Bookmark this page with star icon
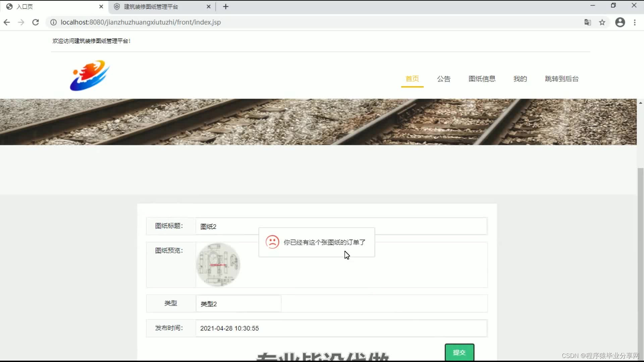The width and height of the screenshot is (644, 362). (602, 22)
